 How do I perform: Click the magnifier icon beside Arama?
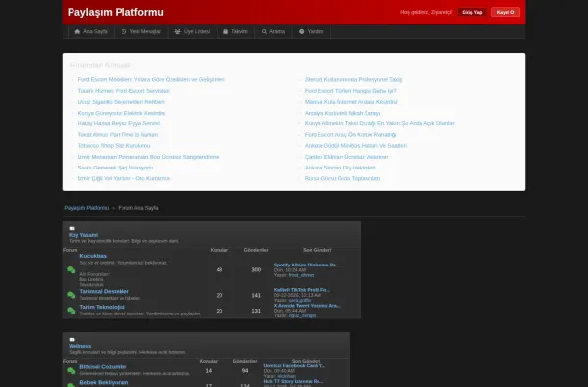[264, 32]
